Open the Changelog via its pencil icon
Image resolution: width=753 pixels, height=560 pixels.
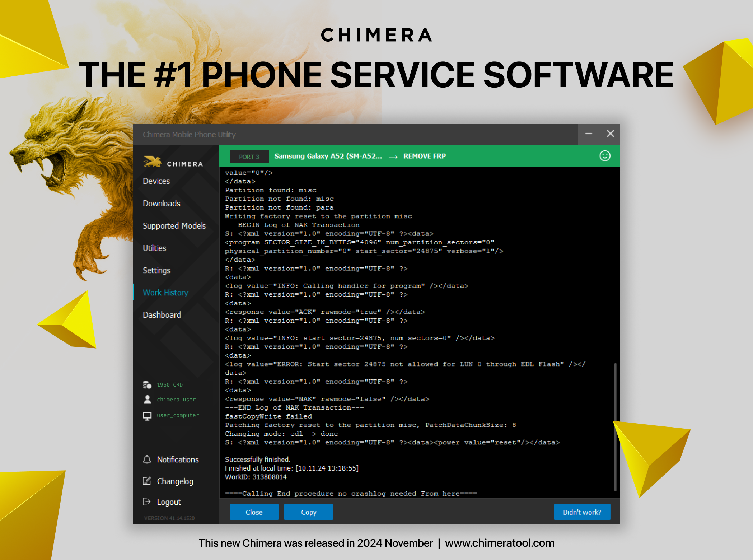tap(147, 481)
